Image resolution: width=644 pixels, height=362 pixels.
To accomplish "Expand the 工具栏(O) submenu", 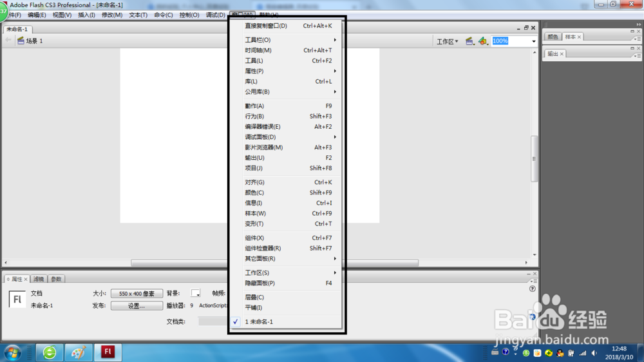I will pyautogui.click(x=286, y=40).
